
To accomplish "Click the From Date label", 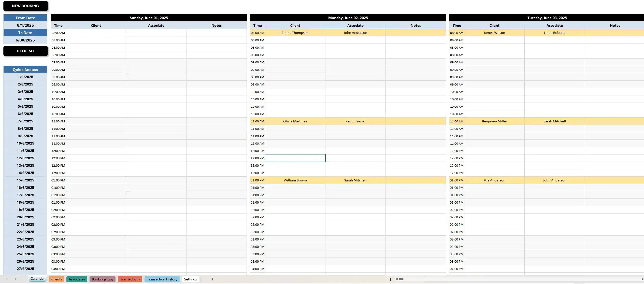I will (25, 18).
